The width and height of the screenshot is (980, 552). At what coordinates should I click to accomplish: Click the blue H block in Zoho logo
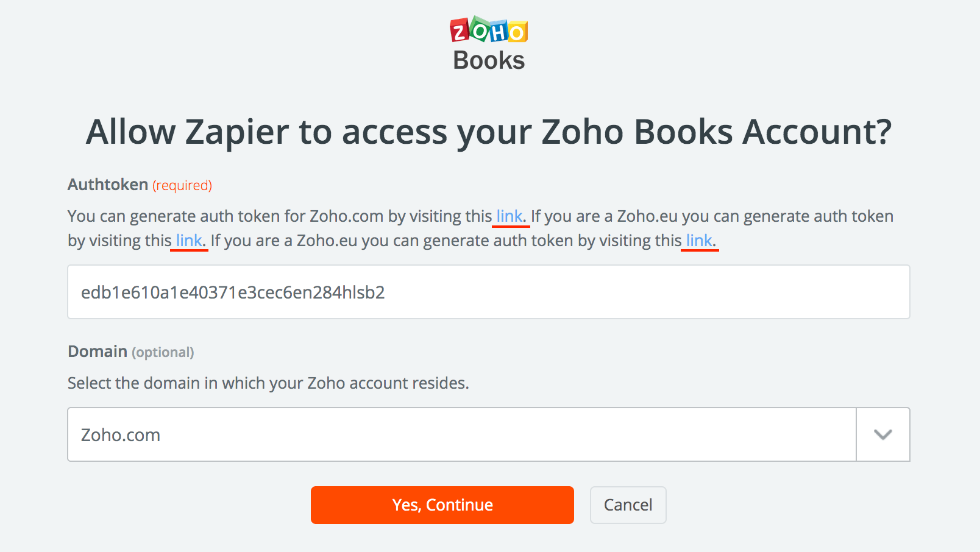coord(499,32)
